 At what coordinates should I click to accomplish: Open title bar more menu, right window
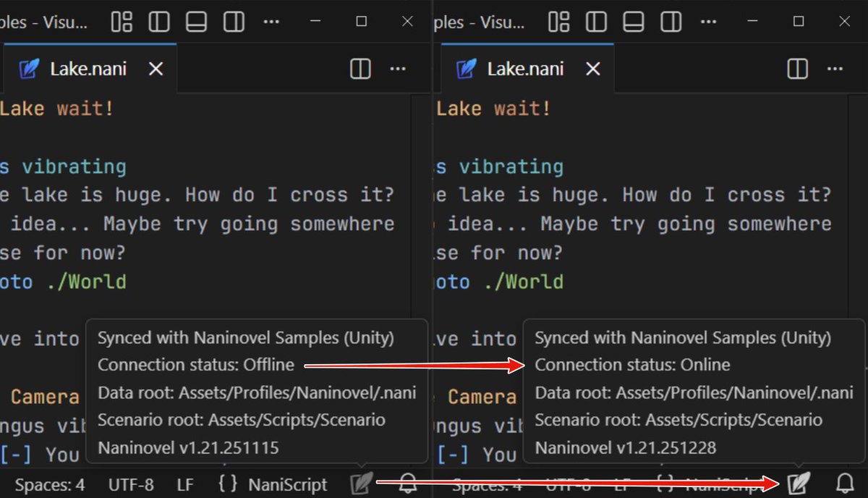point(708,22)
